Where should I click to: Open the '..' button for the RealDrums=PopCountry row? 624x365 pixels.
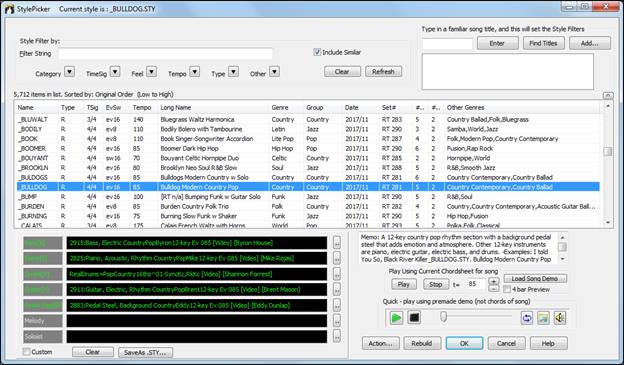337,274
